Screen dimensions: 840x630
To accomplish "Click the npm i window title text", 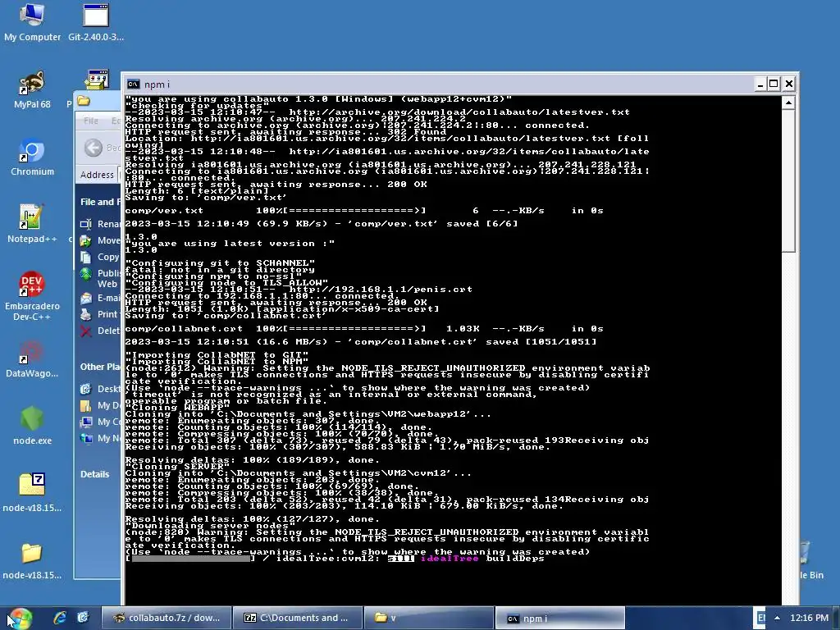I will [157, 84].
